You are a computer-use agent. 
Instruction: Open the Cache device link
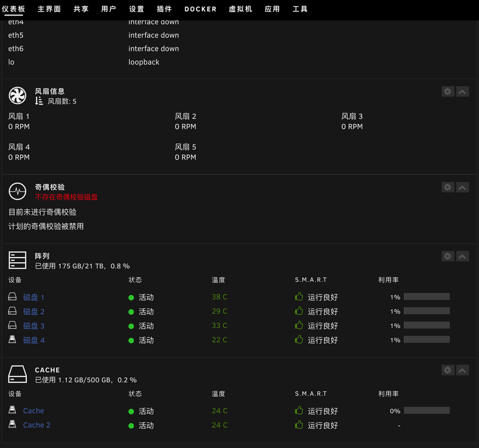[x=33, y=411]
